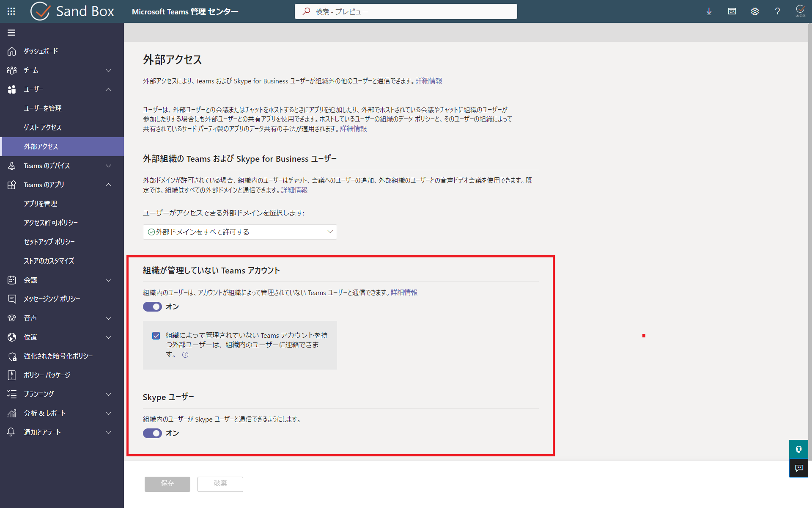Collapse the ユーザー menu chevron
This screenshot has height=508, width=812.
109,90
